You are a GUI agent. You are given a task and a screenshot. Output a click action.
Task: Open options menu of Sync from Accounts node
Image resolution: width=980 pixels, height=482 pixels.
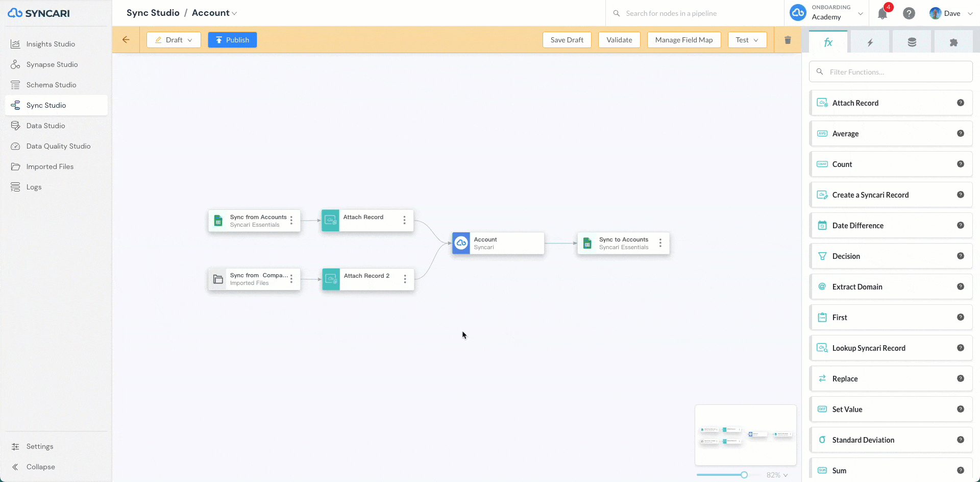(x=291, y=220)
